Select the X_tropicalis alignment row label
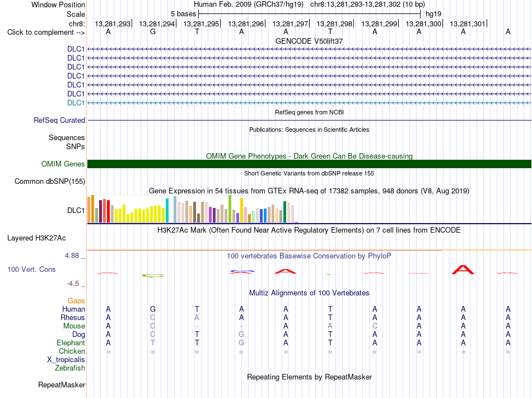Image resolution: width=532 pixels, height=398 pixels. (66, 360)
